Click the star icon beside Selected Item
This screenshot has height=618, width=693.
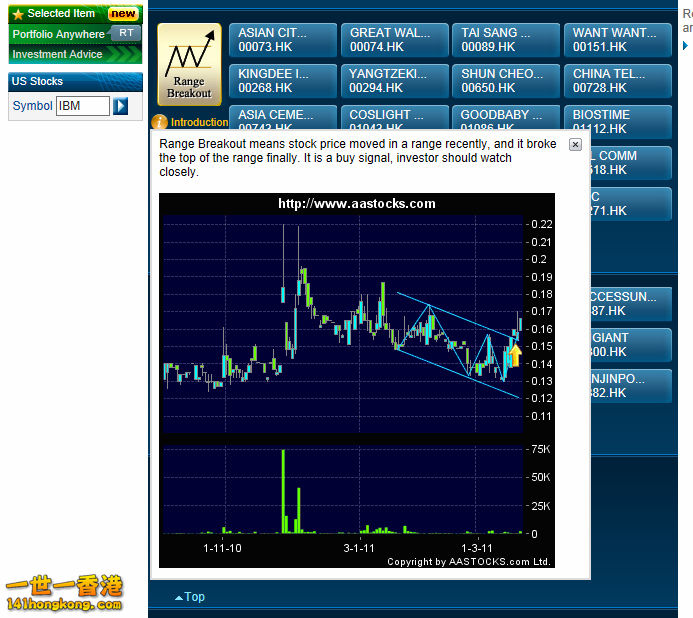tap(18, 15)
